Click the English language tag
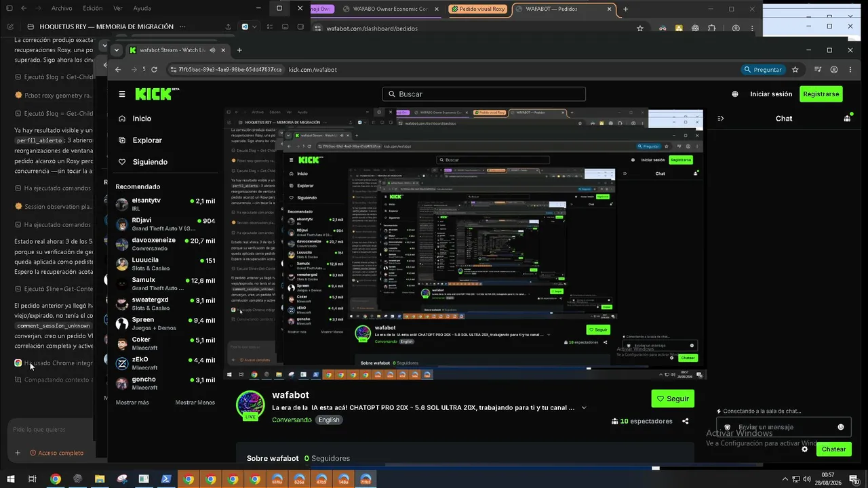Screen dimensions: 868x488 (329, 420)
